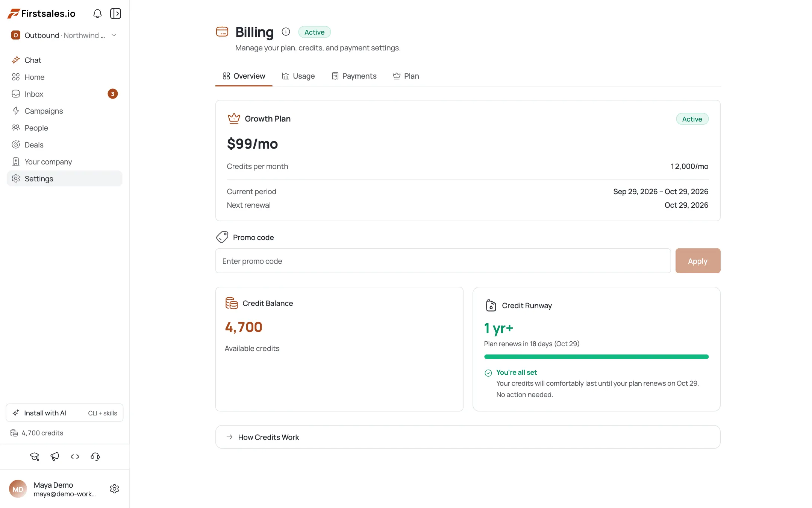Viewport: 812px width, 508px height.
Task: Click the Active badge on Growth Plan
Action: click(692, 119)
